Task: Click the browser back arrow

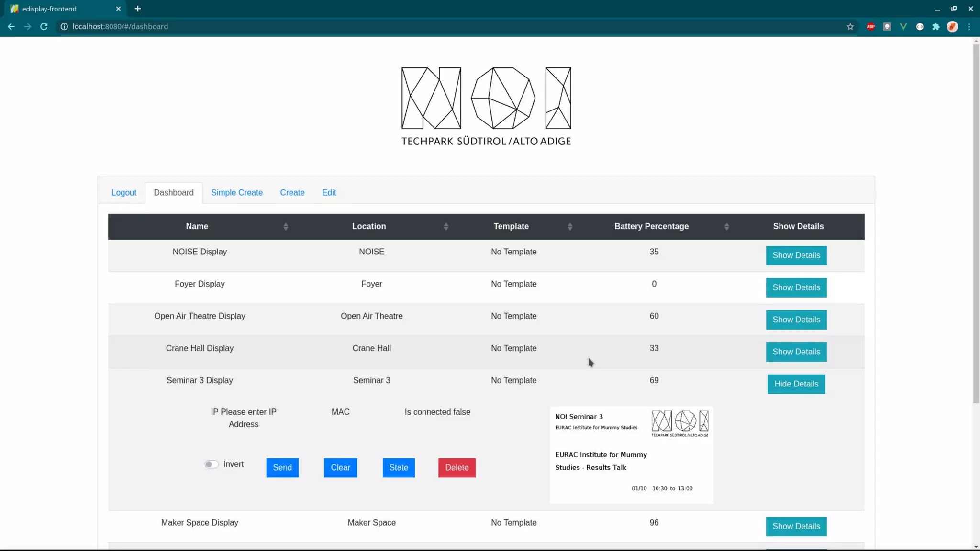Action: coord(11,27)
